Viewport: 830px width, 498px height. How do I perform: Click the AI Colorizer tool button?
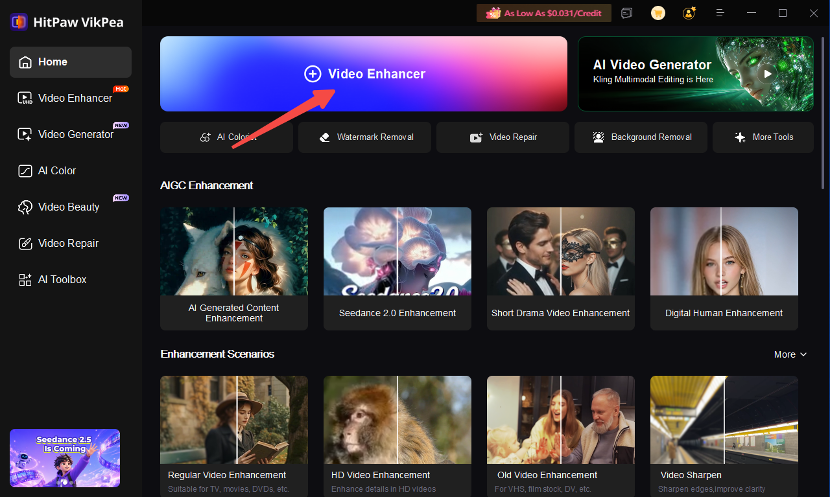point(226,137)
